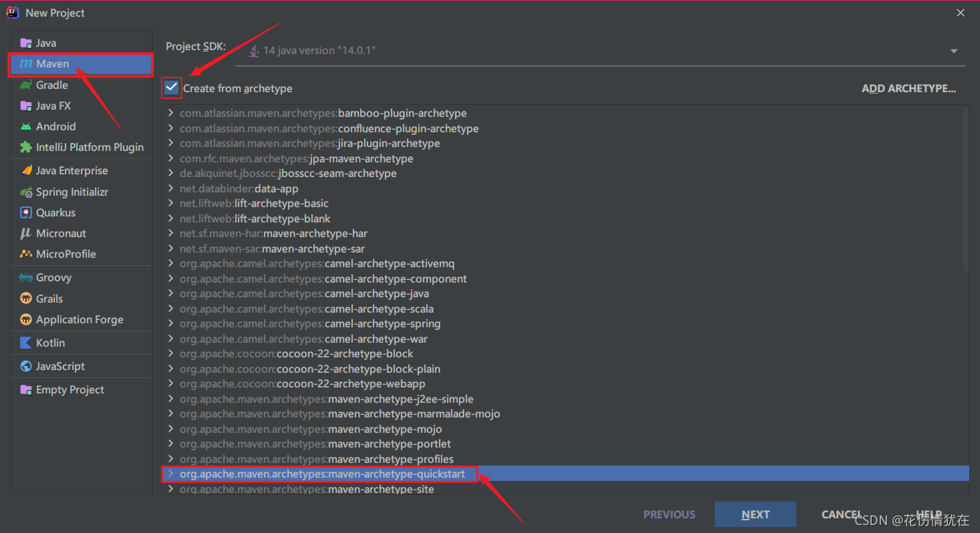The height and width of the screenshot is (533, 980).
Task: Click the MicroProfile icon
Action: coord(26,254)
